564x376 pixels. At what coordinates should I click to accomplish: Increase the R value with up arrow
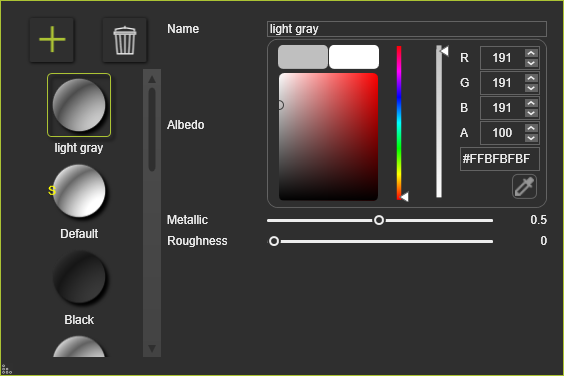531,53
